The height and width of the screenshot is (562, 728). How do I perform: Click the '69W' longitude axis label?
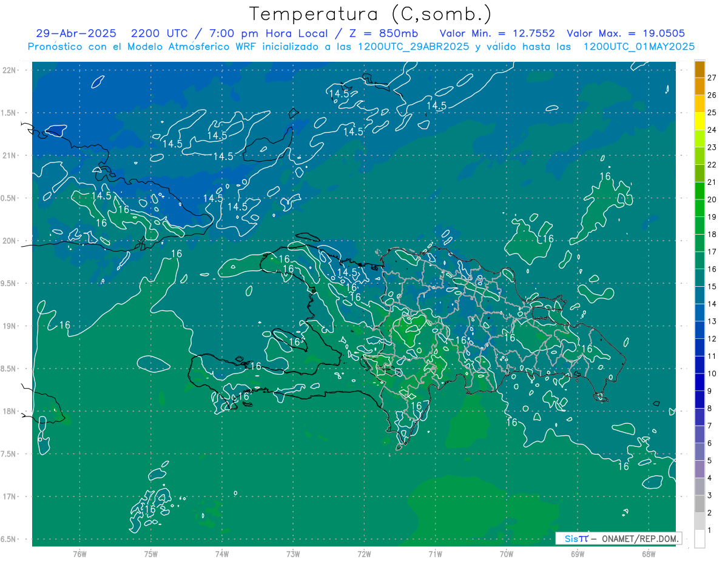tap(578, 554)
